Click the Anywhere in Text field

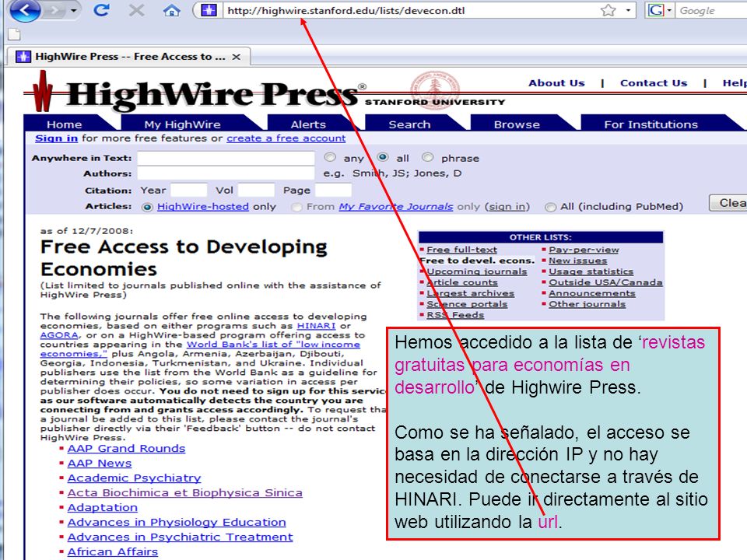coord(226,158)
